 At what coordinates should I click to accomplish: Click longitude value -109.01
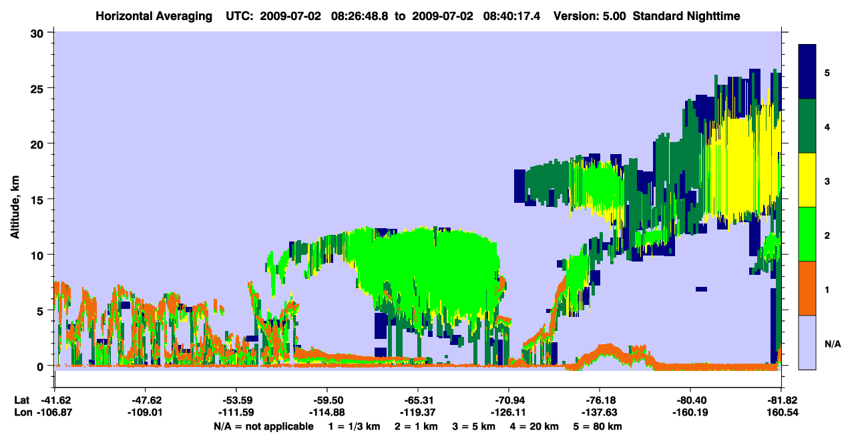[145, 413]
